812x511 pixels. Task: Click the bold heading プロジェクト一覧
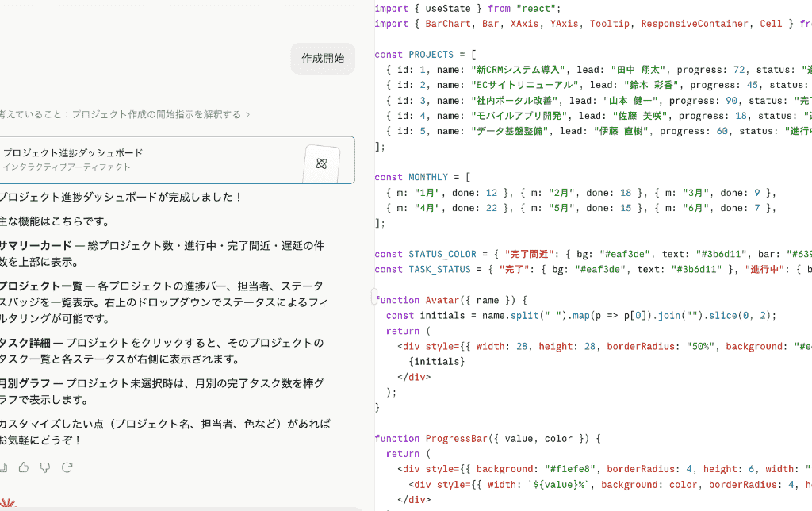pyautogui.click(x=41, y=286)
